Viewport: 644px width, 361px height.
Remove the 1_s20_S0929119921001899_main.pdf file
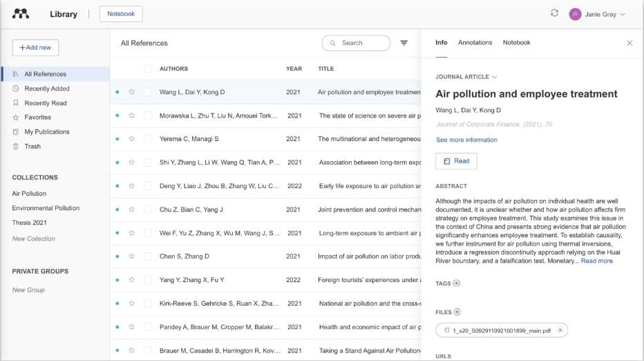tap(560, 330)
